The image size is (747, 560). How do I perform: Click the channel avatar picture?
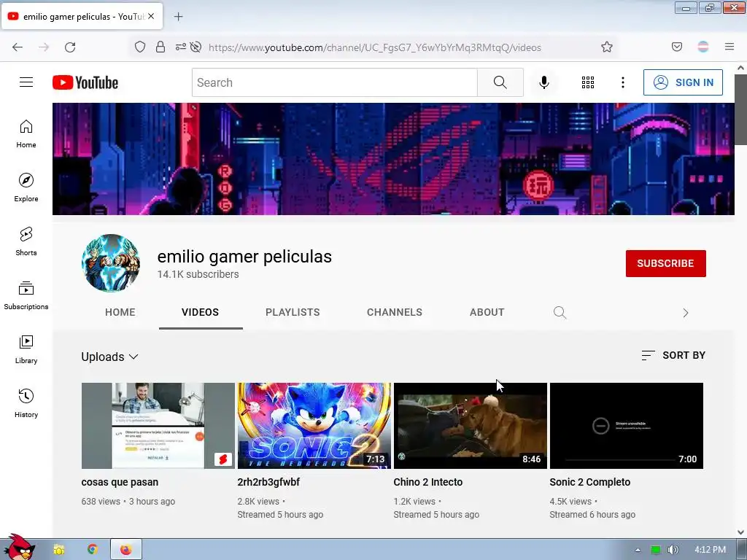tap(111, 262)
